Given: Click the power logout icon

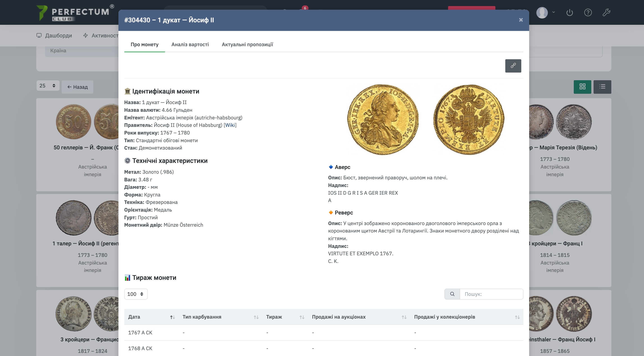Looking at the screenshot, I should pyautogui.click(x=569, y=13).
